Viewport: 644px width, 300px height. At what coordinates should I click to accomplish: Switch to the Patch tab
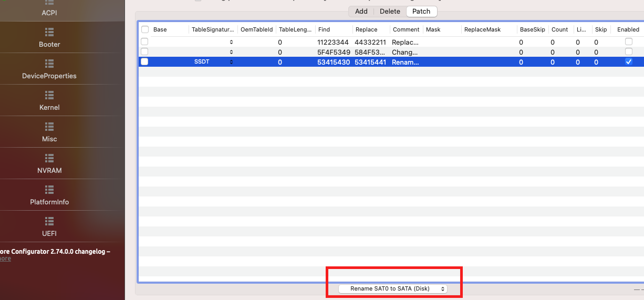[x=421, y=12]
